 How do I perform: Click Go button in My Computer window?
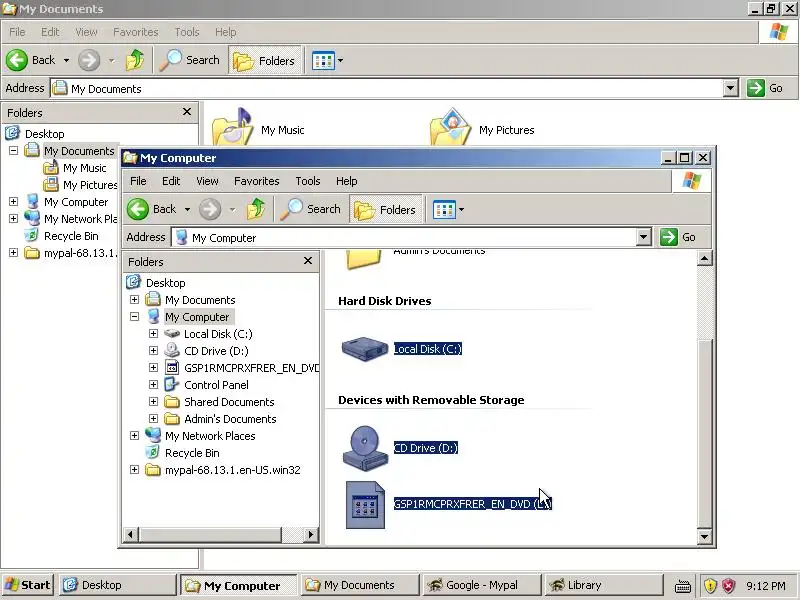[678, 237]
